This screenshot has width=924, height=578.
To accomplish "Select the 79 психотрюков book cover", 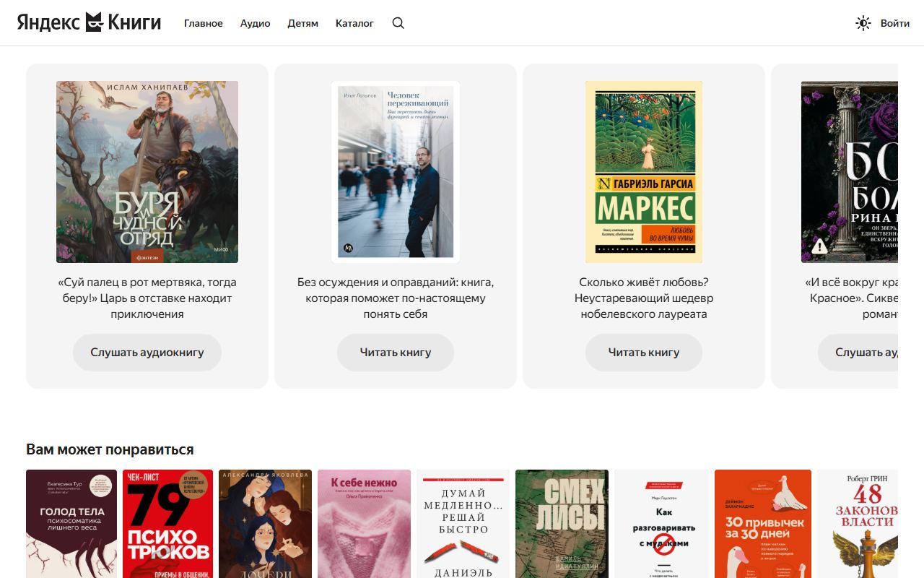I will 168,524.
